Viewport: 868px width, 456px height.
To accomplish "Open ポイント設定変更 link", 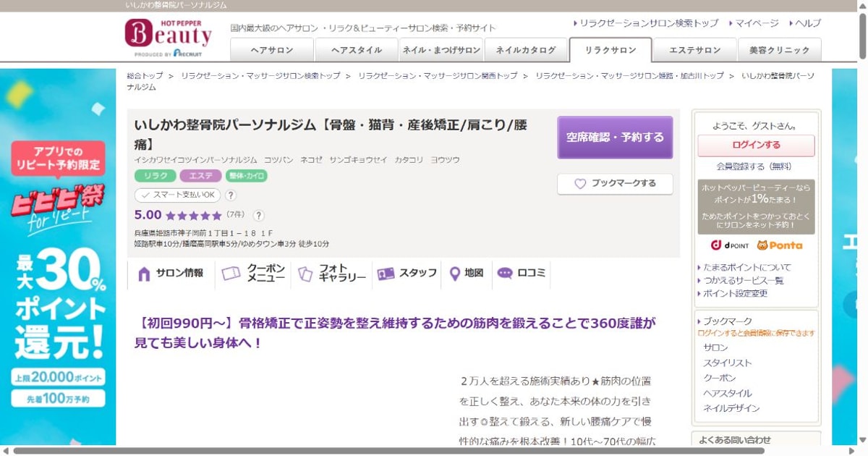I will pyautogui.click(x=736, y=293).
